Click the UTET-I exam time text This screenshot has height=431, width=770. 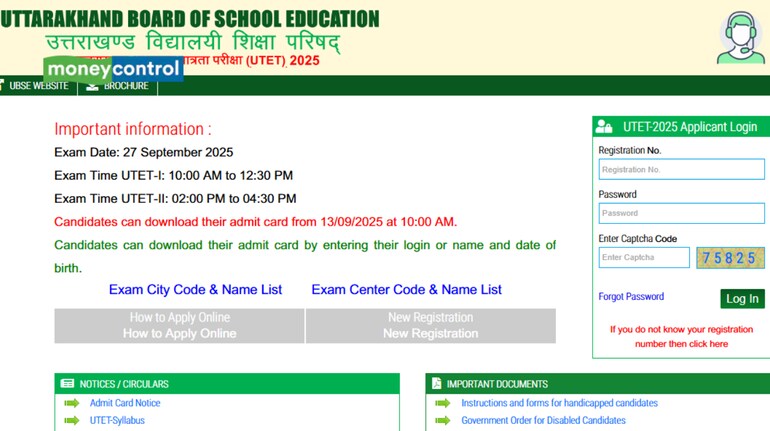[173, 175]
